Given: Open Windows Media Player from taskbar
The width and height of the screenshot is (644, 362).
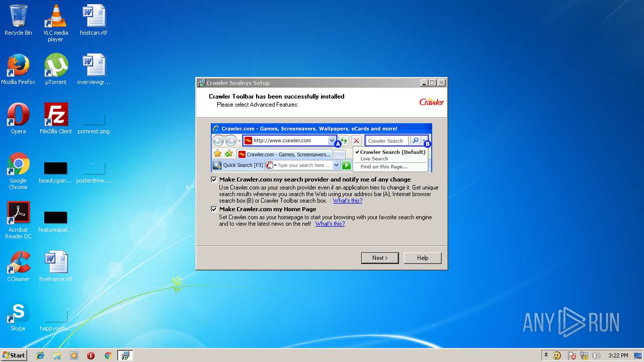Looking at the screenshot, I should click(74, 355).
